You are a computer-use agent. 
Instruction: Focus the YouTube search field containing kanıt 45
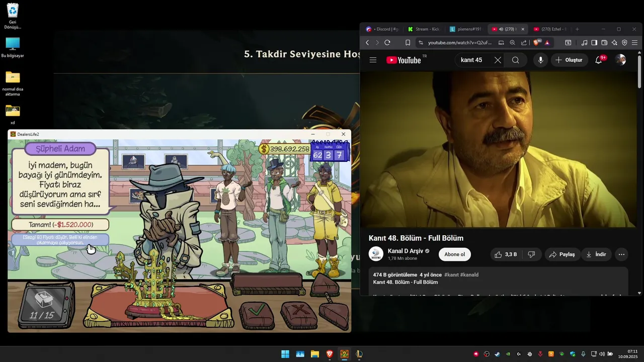(473, 60)
